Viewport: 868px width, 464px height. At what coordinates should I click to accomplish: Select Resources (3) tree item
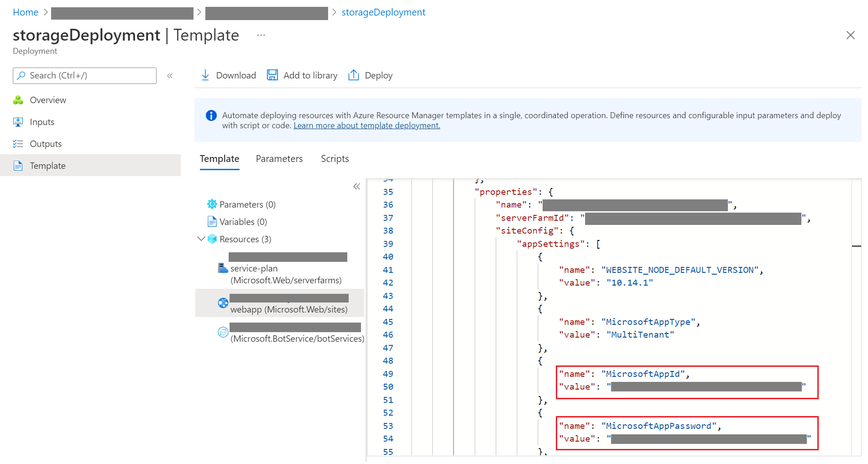point(246,239)
